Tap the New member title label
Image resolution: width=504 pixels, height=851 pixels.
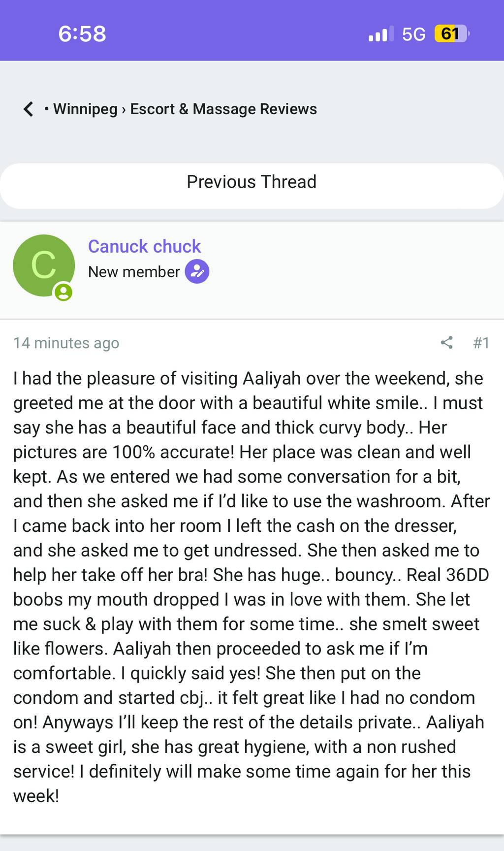pos(134,272)
